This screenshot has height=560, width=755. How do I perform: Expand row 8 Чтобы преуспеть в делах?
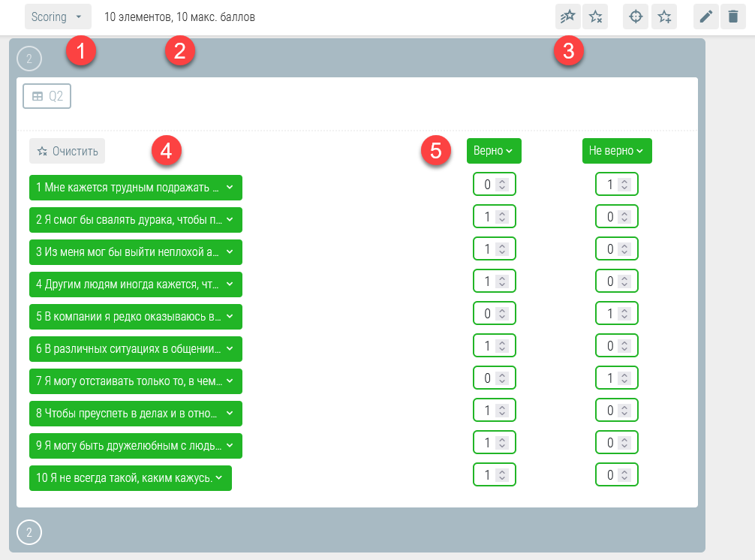(x=135, y=413)
